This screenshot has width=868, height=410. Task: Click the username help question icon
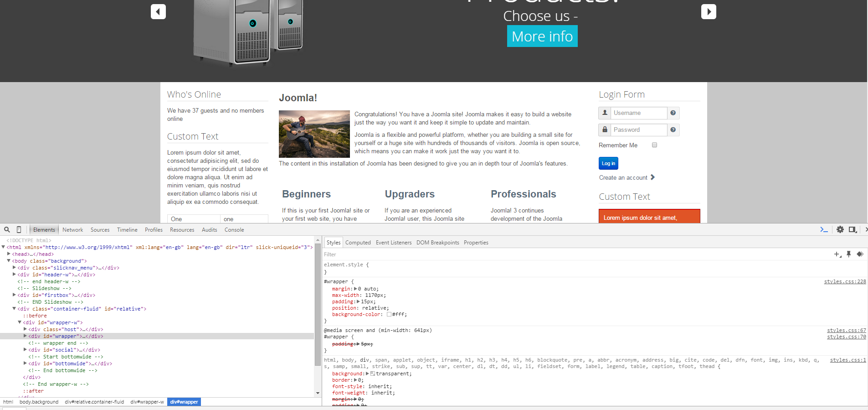click(x=673, y=113)
